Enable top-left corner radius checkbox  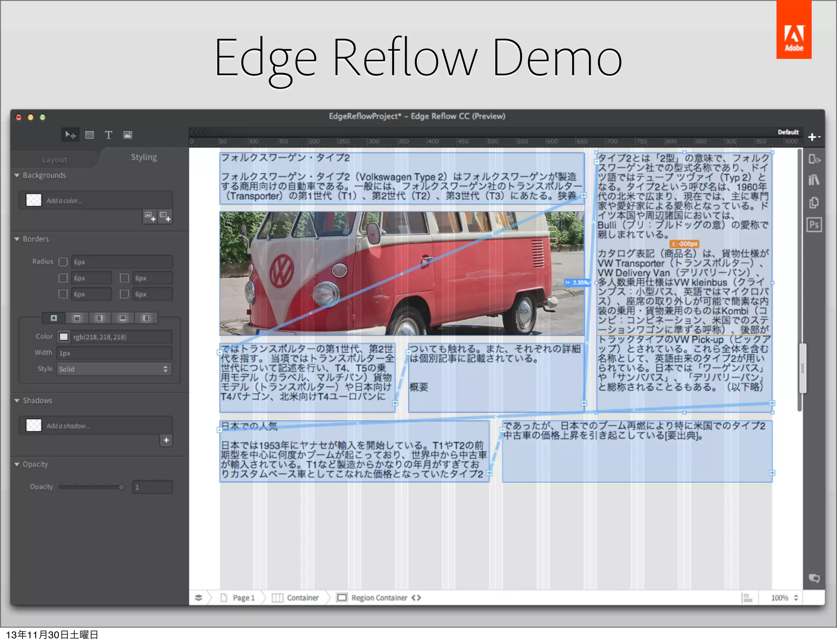click(63, 278)
